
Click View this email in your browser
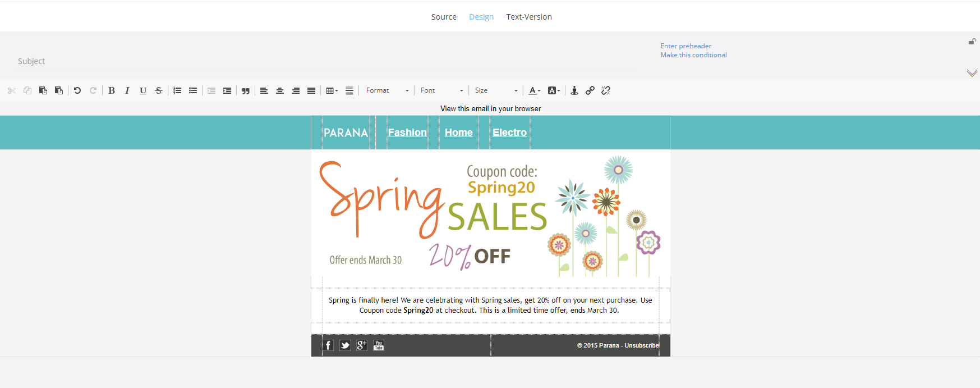[490, 109]
